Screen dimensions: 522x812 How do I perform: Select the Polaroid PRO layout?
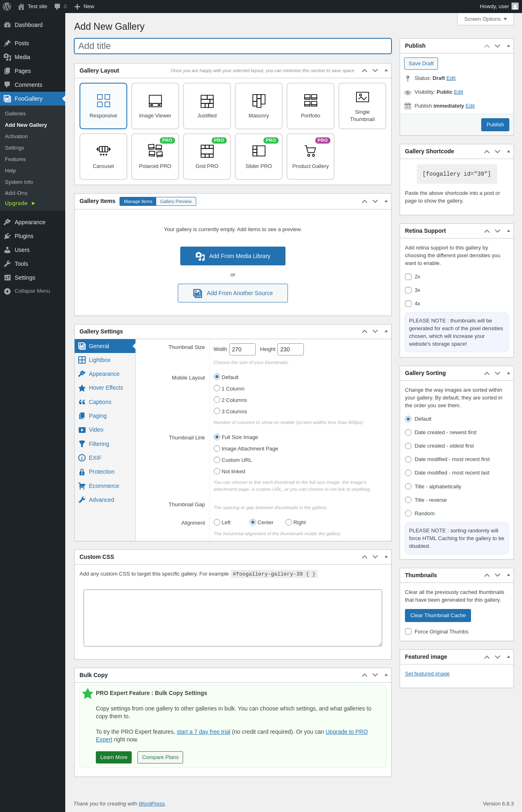click(155, 157)
